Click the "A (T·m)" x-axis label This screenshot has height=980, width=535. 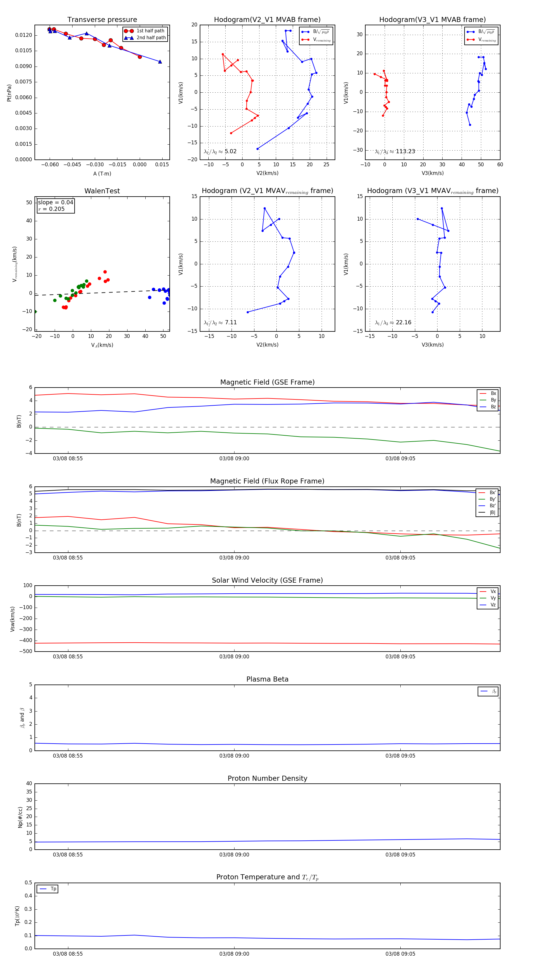pyautogui.click(x=102, y=174)
